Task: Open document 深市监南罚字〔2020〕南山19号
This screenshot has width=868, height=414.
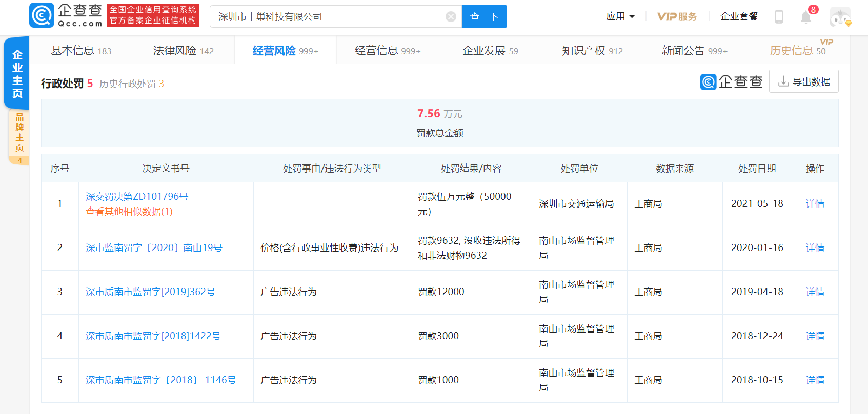Action: pyautogui.click(x=154, y=248)
